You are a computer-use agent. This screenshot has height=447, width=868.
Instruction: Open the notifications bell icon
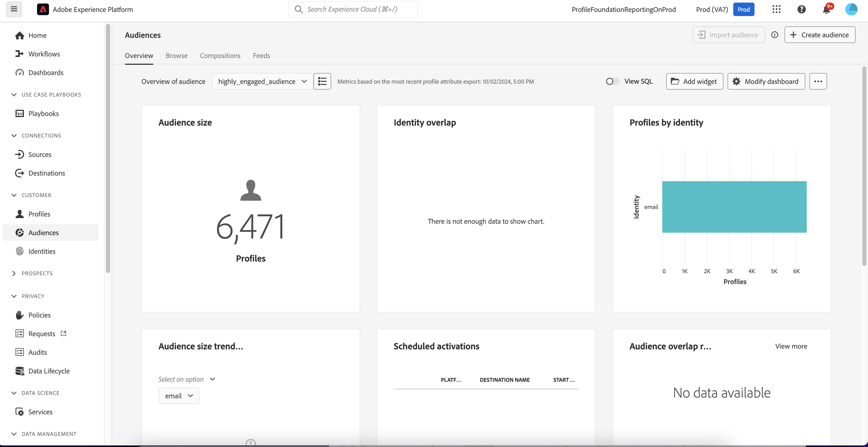click(826, 9)
